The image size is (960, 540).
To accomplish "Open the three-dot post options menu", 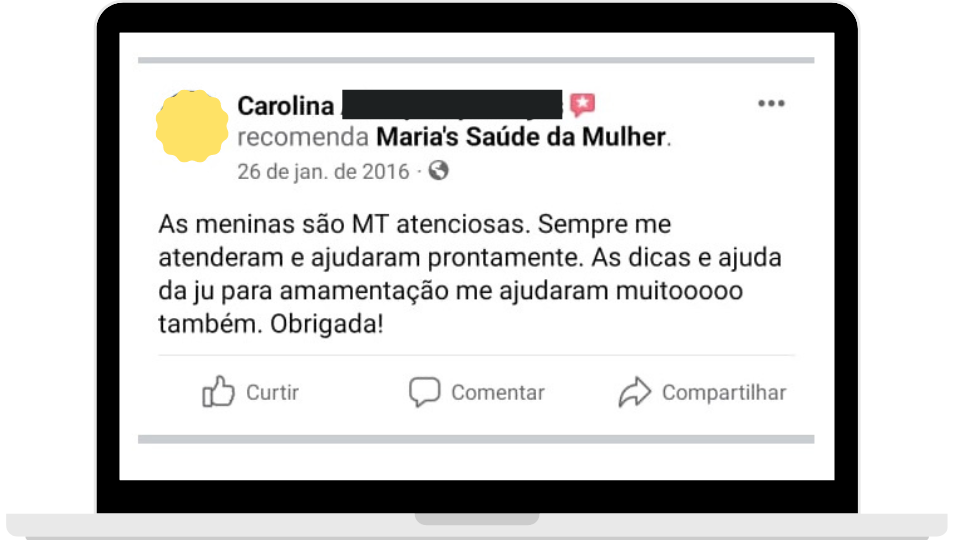I will click(x=771, y=104).
